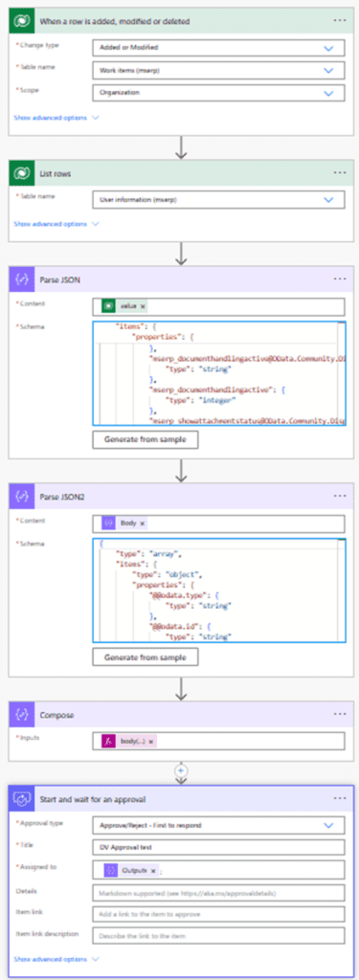The height and width of the screenshot is (980, 359).
Task: Insert a new step using the plus connector
Action: pos(181,770)
